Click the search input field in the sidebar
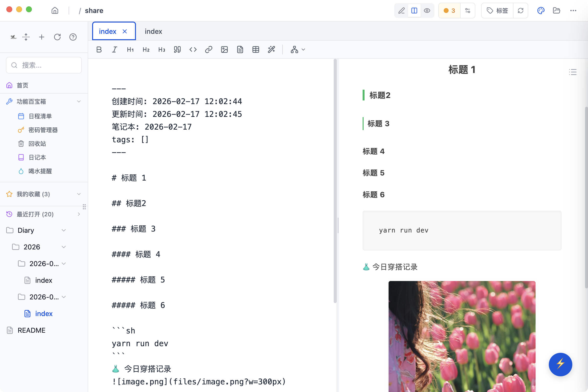This screenshot has width=588, height=392. tap(44, 65)
